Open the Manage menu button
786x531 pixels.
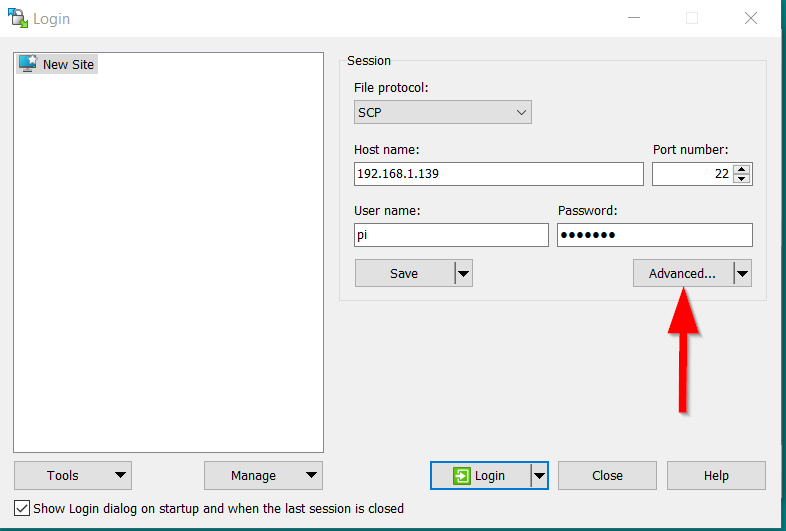click(x=263, y=476)
